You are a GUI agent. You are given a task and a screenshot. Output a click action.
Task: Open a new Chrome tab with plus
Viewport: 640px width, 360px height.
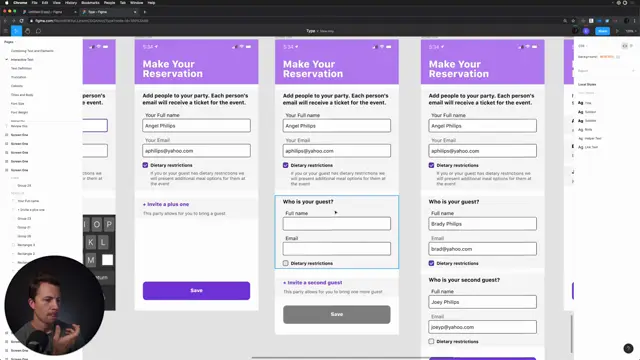tap(144, 12)
